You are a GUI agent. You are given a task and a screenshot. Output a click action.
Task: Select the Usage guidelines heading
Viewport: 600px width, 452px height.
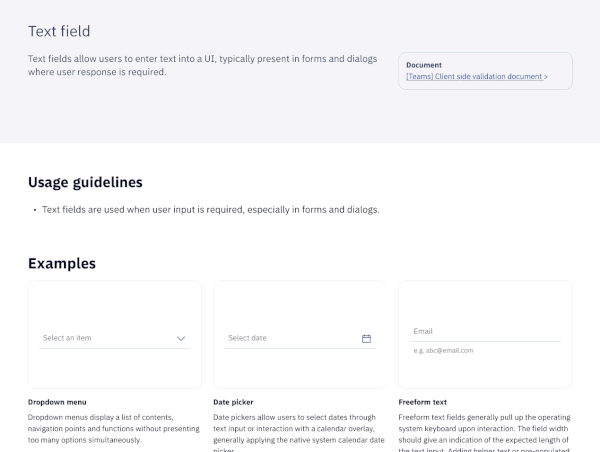[x=85, y=182]
